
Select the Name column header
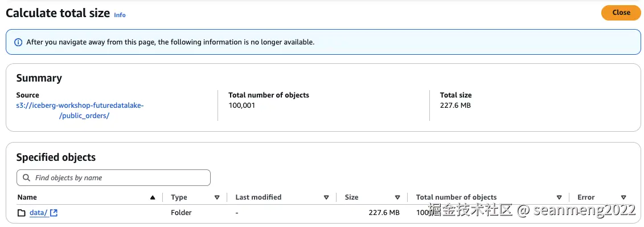point(27,197)
